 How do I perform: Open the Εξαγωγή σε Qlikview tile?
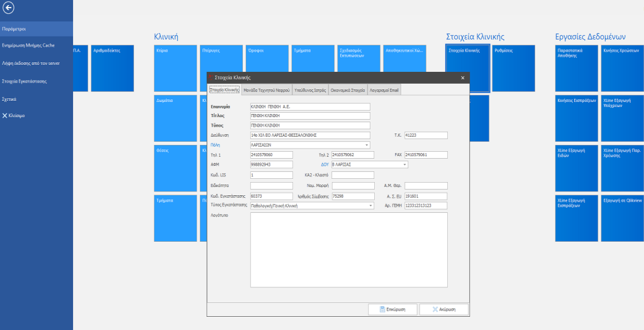[622, 218]
